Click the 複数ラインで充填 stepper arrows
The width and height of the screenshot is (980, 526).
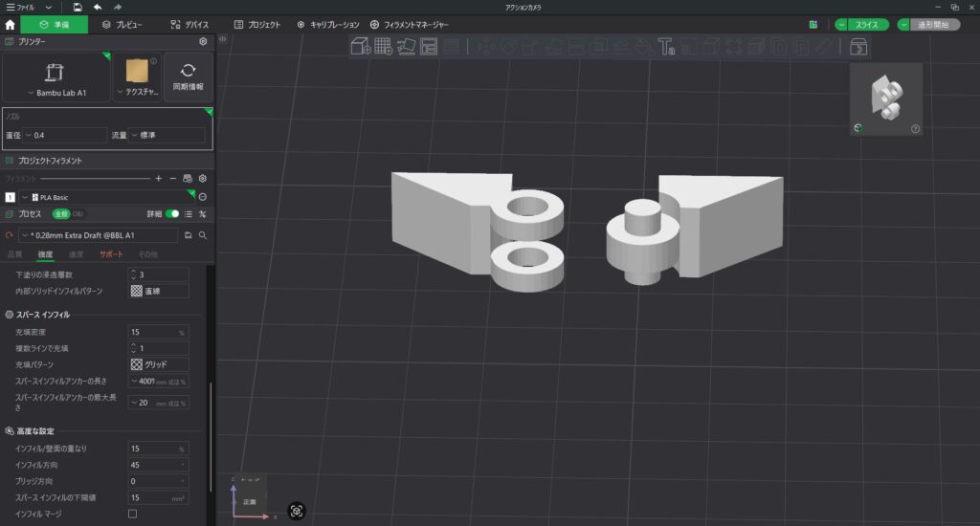[x=132, y=348]
